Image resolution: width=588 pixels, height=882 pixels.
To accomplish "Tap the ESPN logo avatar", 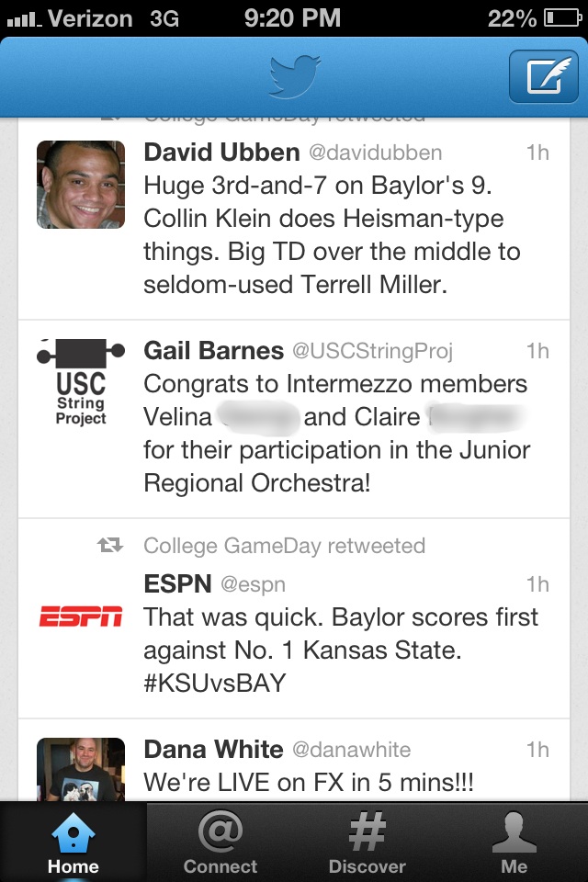I will pyautogui.click(x=81, y=617).
